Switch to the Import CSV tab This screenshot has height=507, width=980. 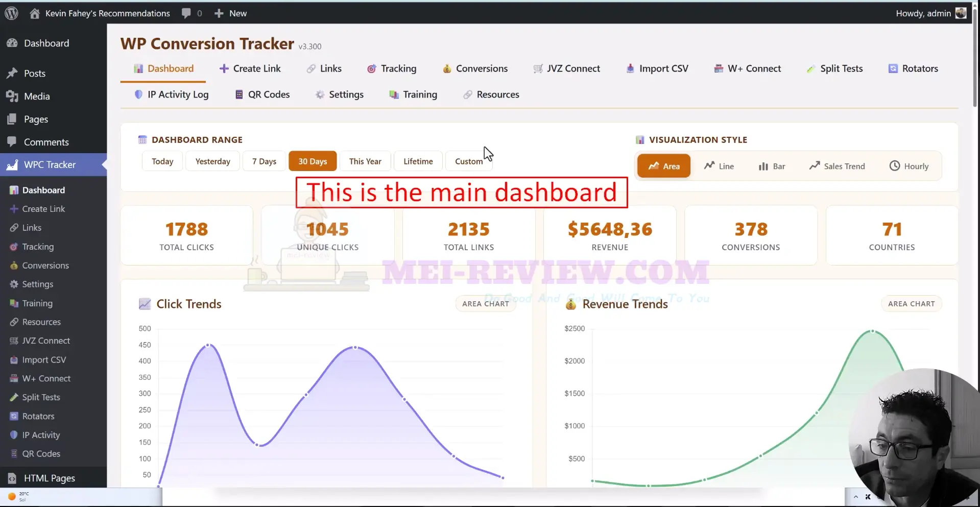(657, 68)
